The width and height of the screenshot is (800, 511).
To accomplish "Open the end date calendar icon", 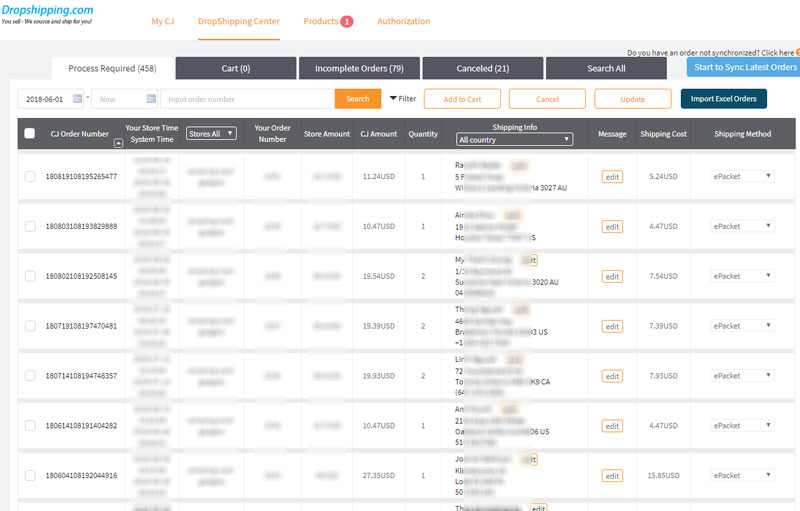I will (151, 99).
